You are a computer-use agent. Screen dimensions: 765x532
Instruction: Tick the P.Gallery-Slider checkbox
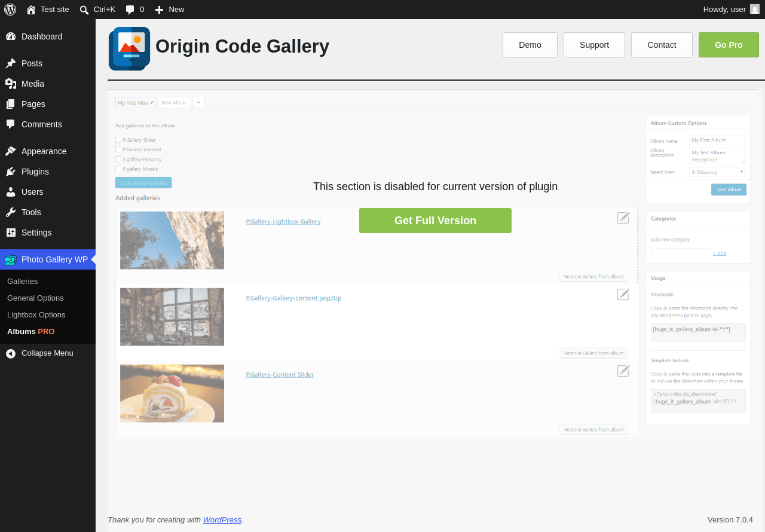pyautogui.click(x=118, y=140)
